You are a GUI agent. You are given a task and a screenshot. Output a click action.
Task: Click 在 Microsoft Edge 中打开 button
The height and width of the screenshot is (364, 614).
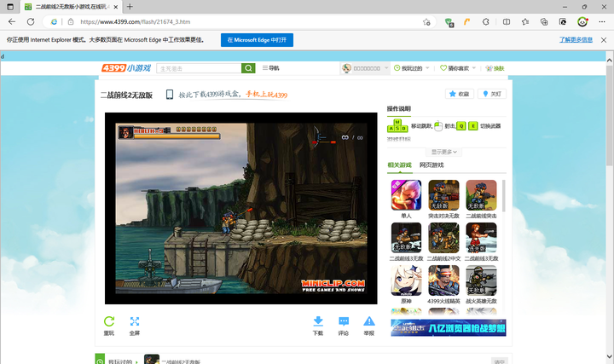click(257, 40)
